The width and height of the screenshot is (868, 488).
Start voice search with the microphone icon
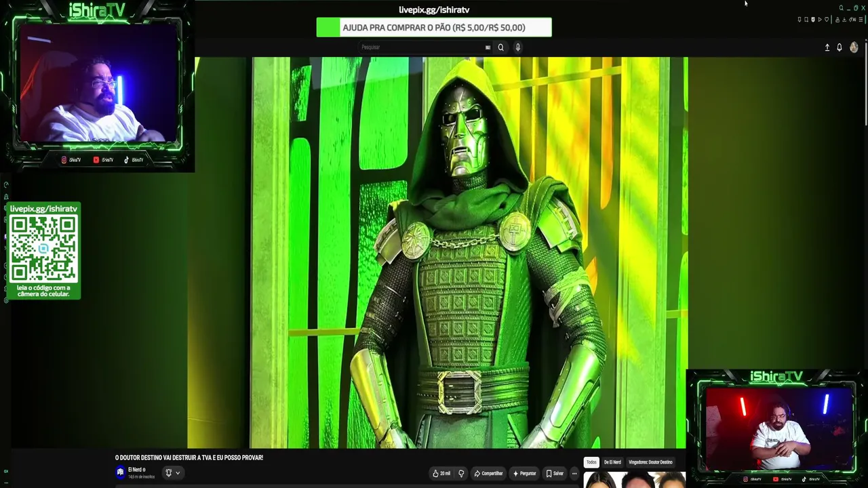(x=517, y=47)
